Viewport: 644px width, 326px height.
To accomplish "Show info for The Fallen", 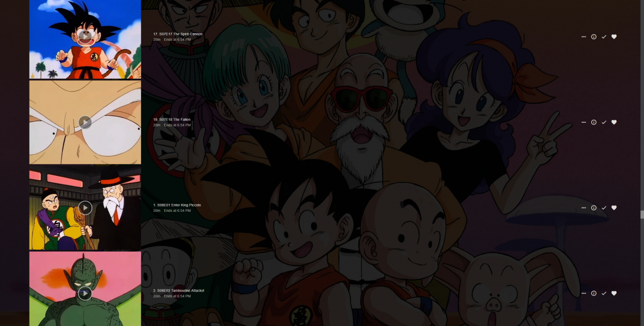I will [x=594, y=122].
